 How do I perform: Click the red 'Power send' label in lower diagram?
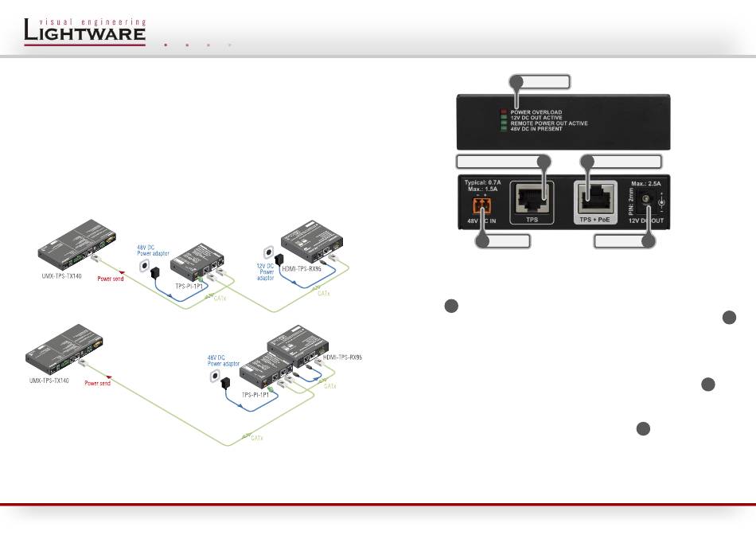(97, 383)
